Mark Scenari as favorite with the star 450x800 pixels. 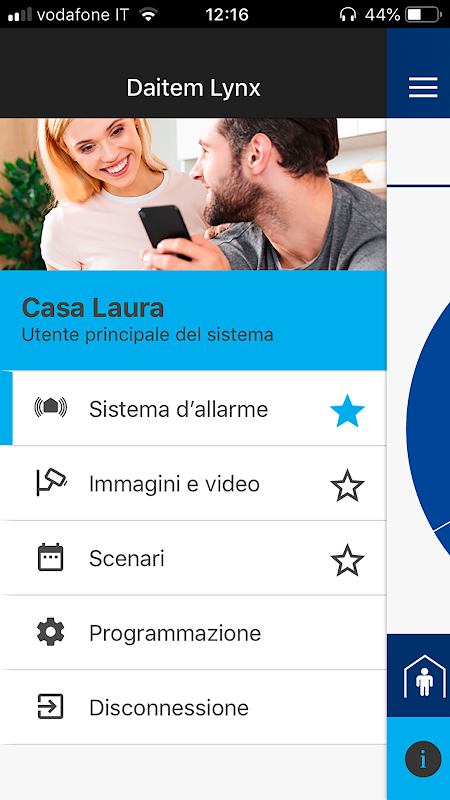[347, 560]
